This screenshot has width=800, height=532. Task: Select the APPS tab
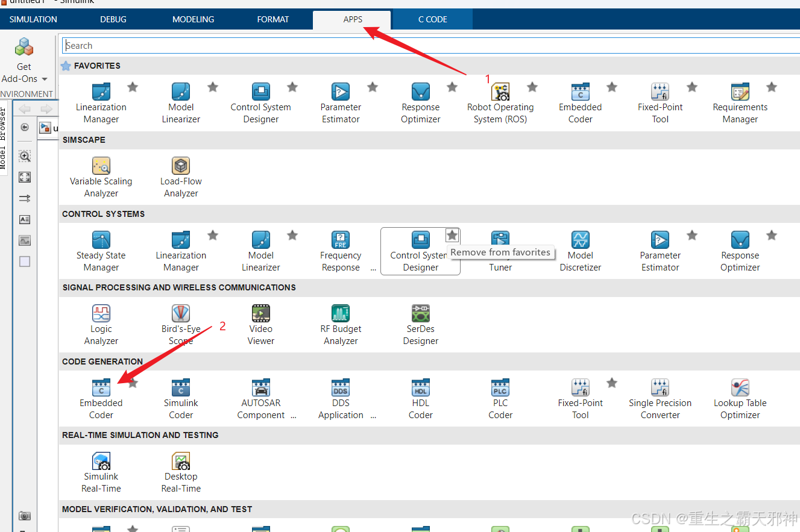pos(352,19)
